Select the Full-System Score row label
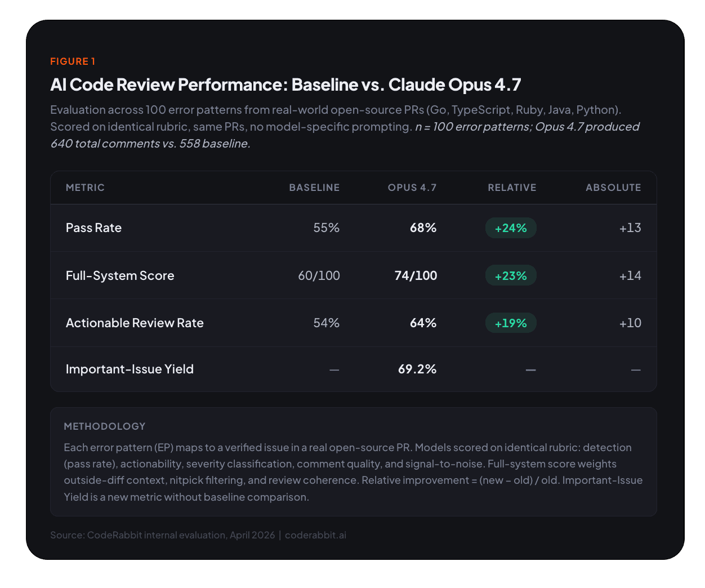 [120, 275]
